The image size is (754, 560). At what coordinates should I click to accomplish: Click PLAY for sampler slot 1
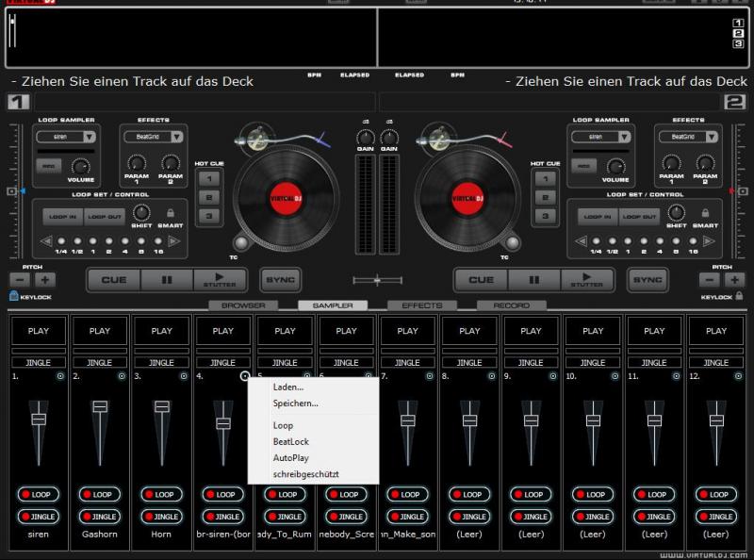39,331
